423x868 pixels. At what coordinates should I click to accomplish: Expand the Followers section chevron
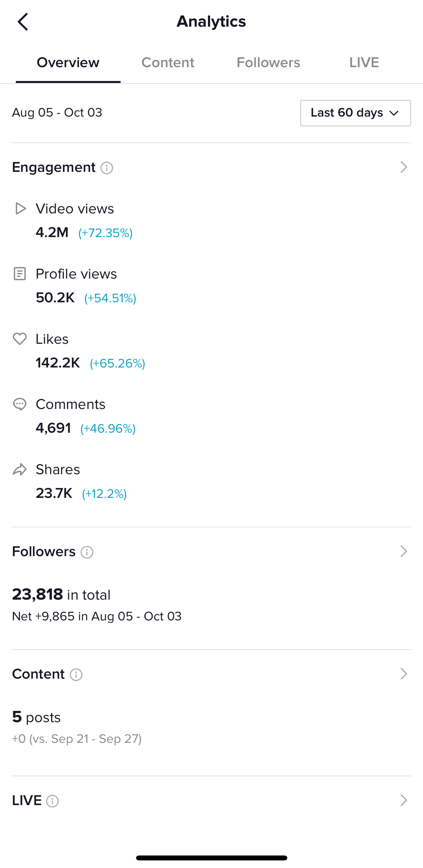(x=404, y=551)
